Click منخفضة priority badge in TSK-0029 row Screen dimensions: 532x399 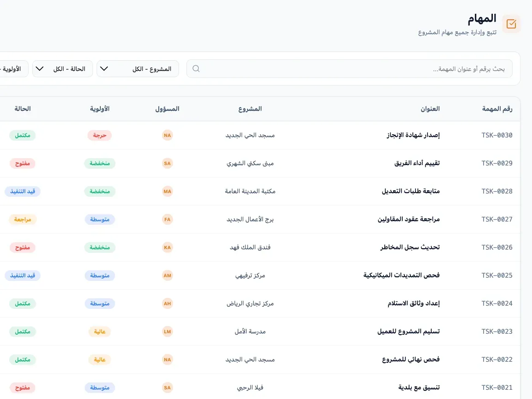tap(100, 163)
